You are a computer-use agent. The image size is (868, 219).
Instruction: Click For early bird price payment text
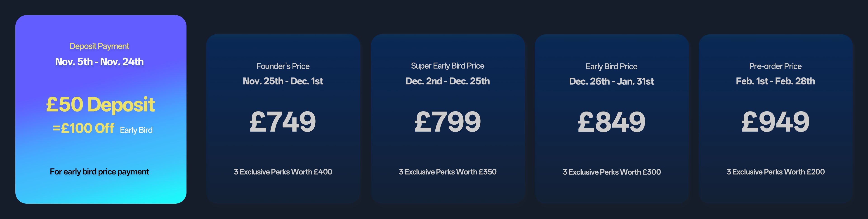point(99,172)
